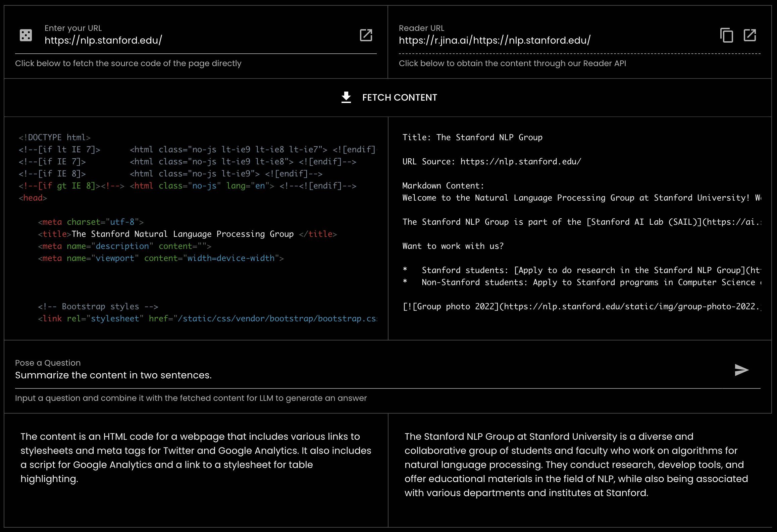The image size is (777, 532).
Task: Click inside the HTML source code panel
Action: (x=196, y=228)
